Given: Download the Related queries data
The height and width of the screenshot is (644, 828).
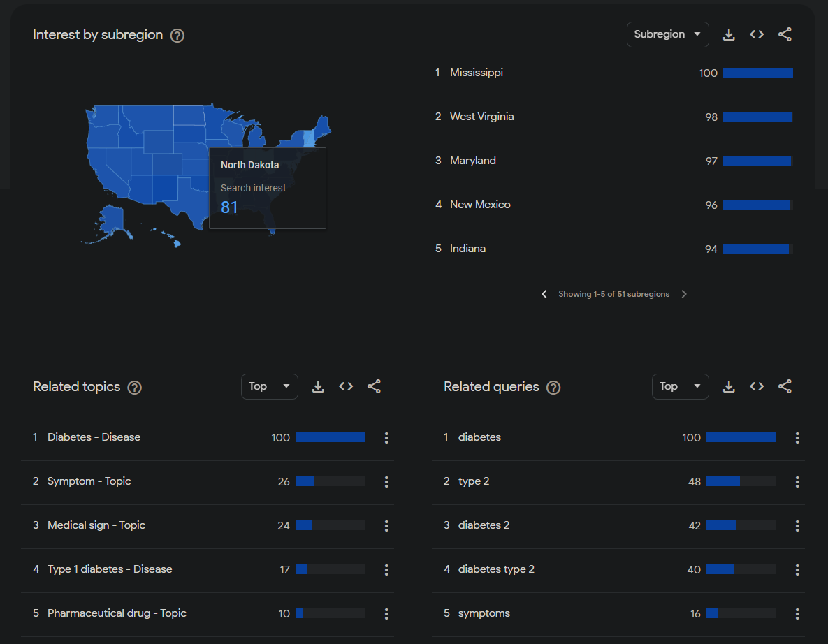Looking at the screenshot, I should 729,387.
